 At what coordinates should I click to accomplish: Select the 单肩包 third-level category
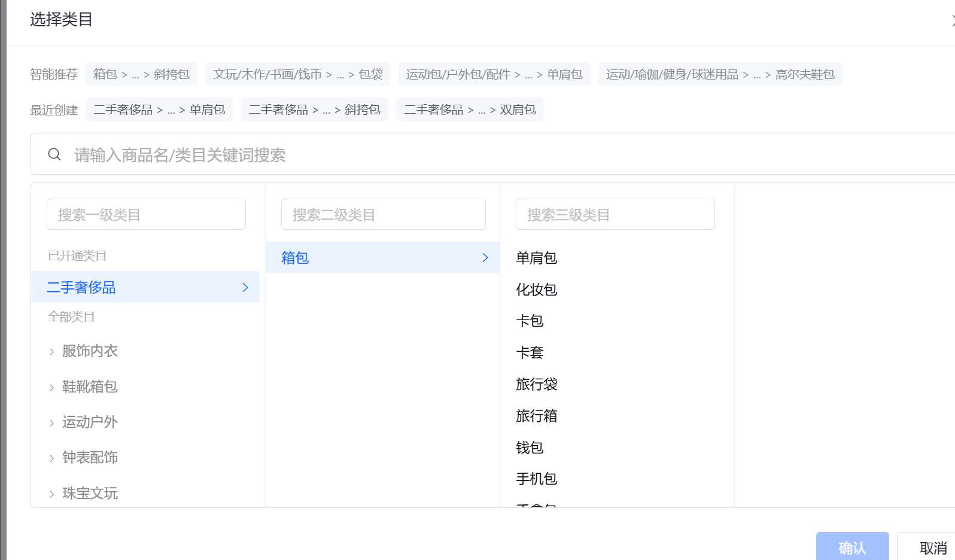pos(536,258)
